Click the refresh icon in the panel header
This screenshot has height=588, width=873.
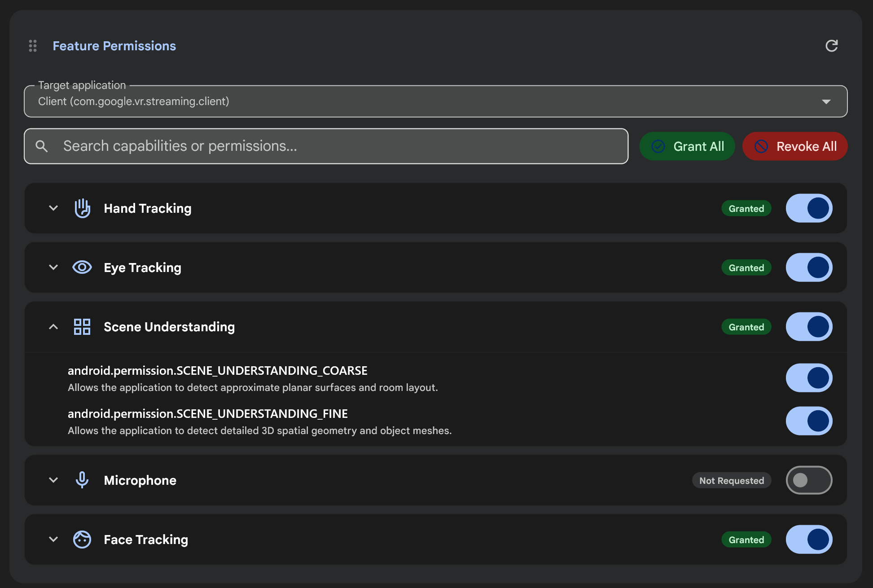click(831, 46)
